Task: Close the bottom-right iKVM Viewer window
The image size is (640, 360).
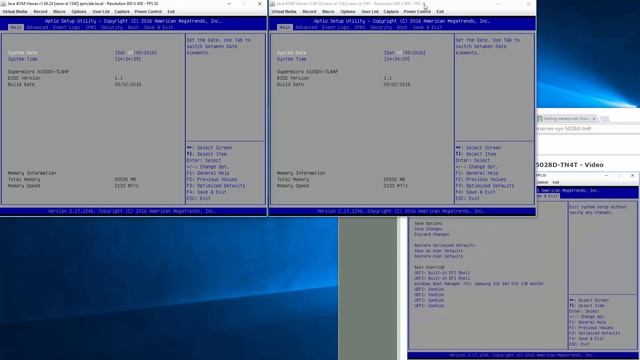Action: coord(632,176)
